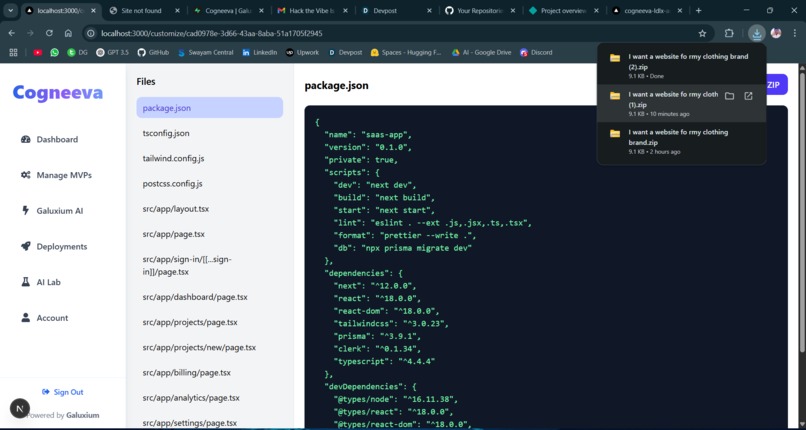Open the Extensions puzzle icon
The width and height of the screenshot is (806, 430).
click(x=729, y=33)
